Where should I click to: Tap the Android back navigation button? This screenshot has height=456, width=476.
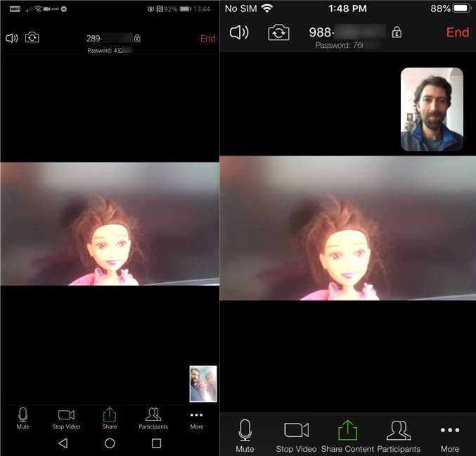(x=63, y=443)
